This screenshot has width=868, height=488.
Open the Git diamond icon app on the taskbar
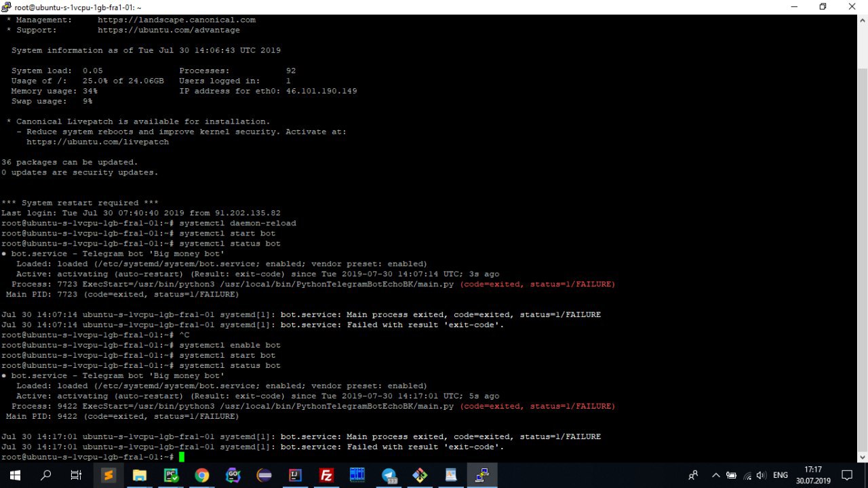[x=420, y=475]
